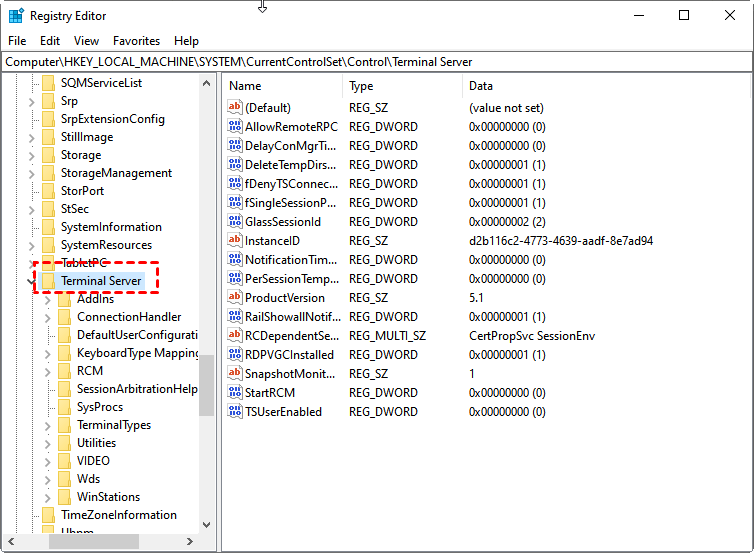Open the View menu
The width and height of the screenshot is (754, 553).
[86, 41]
